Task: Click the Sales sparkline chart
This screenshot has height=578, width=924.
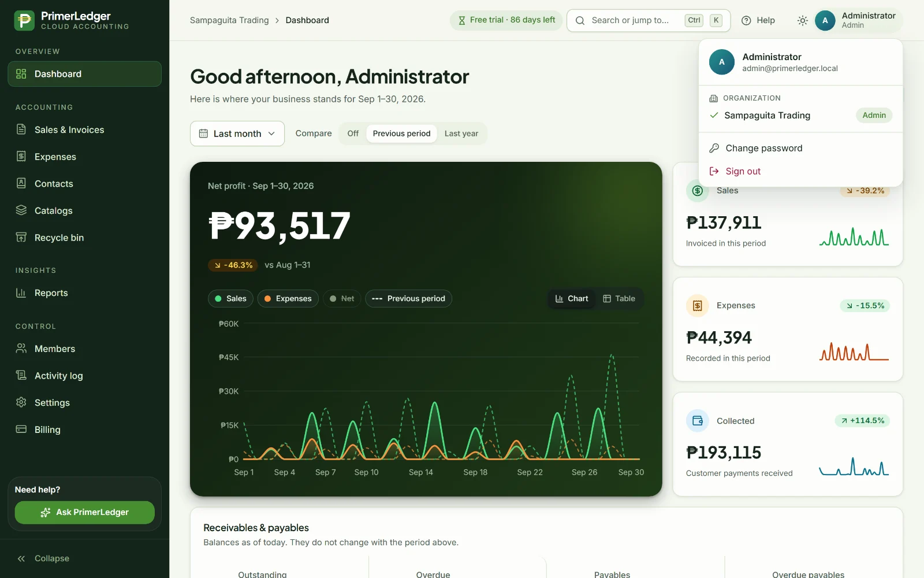Action: (x=854, y=238)
